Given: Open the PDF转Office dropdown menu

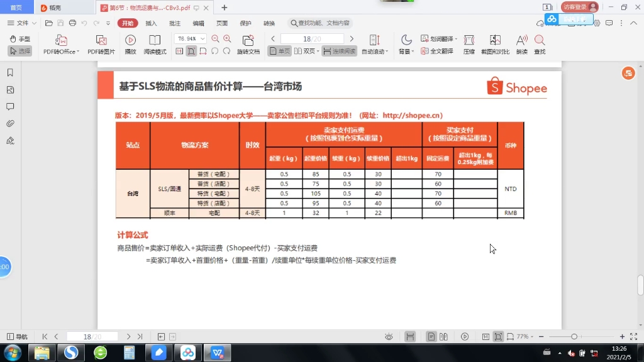Looking at the screenshot, I should tap(79, 51).
